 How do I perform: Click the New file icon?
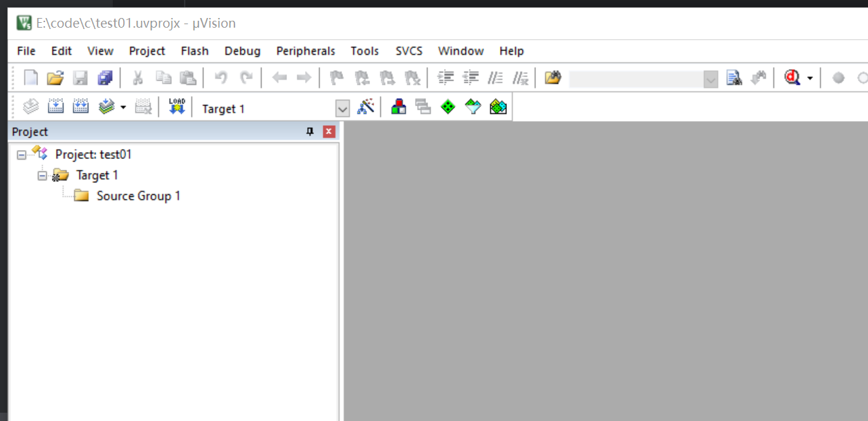[31, 78]
